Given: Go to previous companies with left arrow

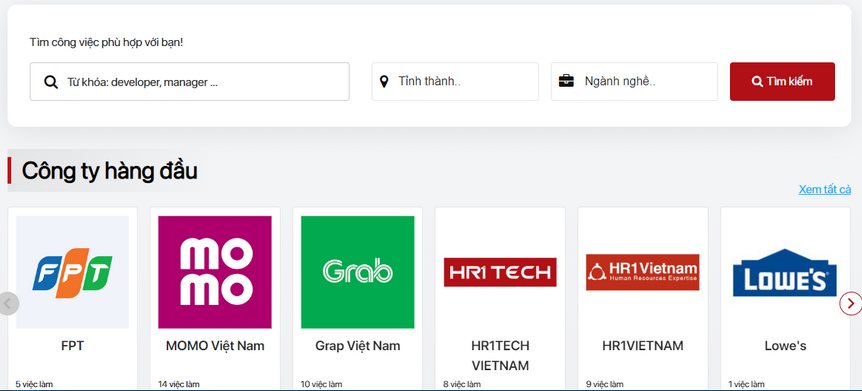Looking at the screenshot, I should pyautogui.click(x=8, y=304).
